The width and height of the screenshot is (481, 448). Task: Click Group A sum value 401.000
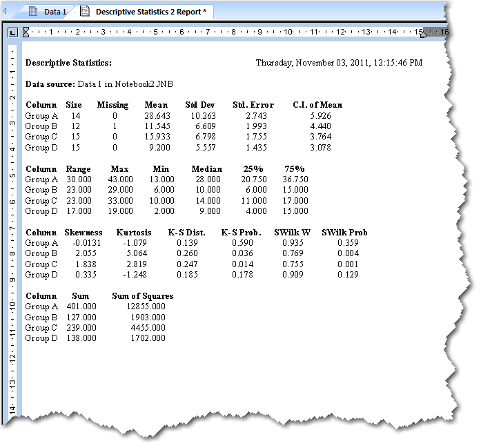(x=81, y=306)
